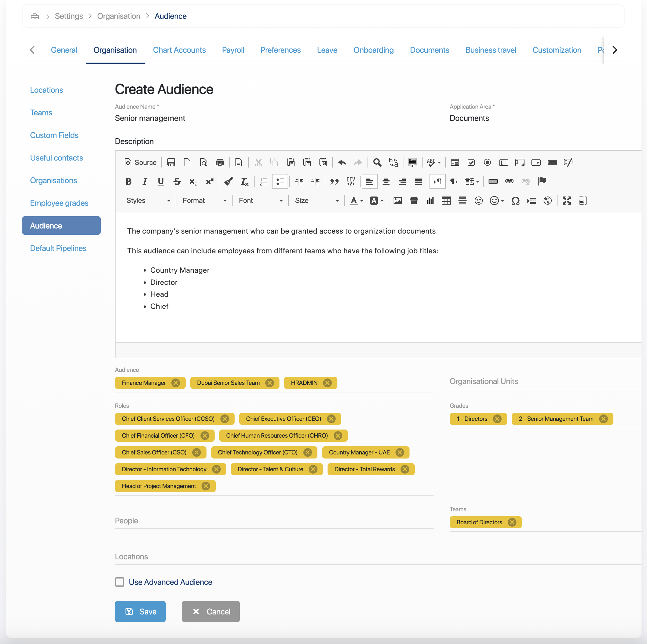Screen dimensions: 647x644
Task: Insert a radio button form element
Action: [487, 163]
